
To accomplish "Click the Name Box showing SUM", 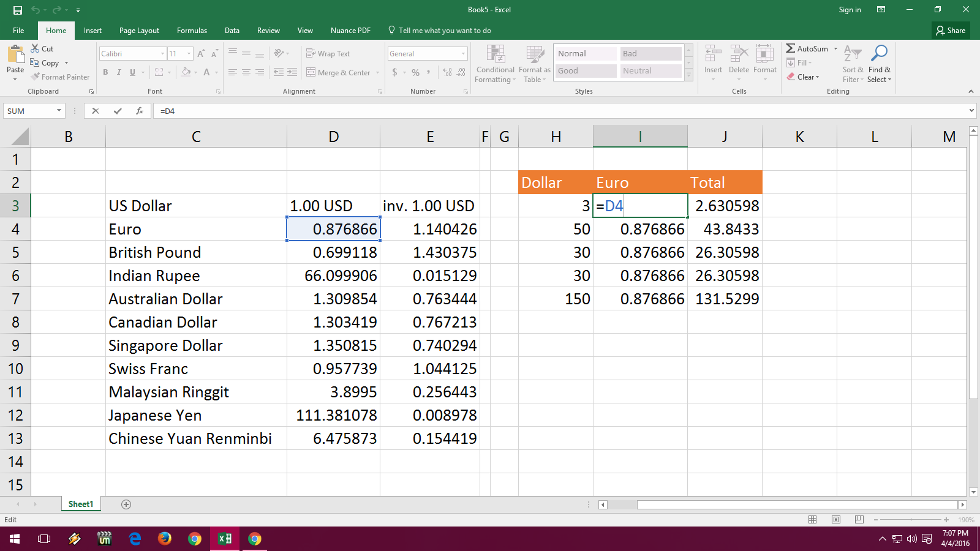I will [29, 111].
